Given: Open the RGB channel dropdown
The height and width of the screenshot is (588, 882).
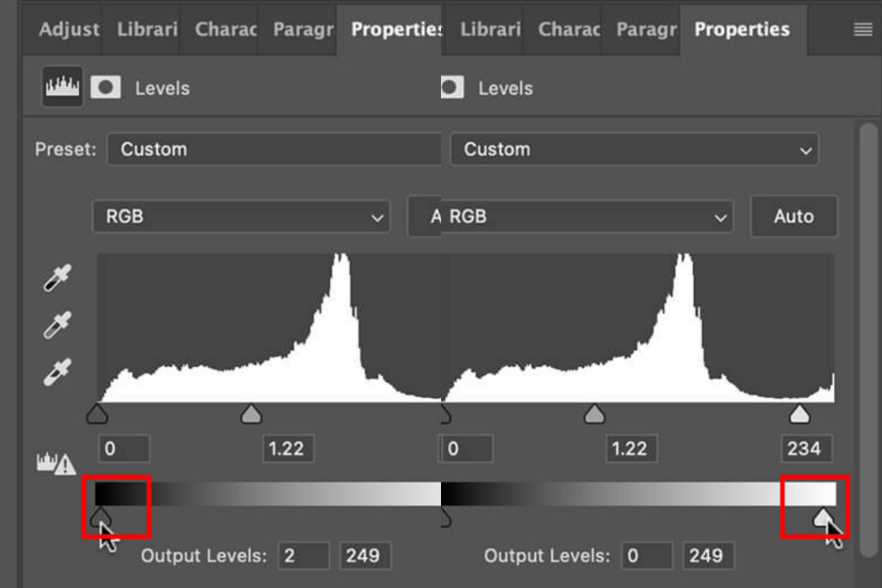Looking at the screenshot, I should click(241, 216).
